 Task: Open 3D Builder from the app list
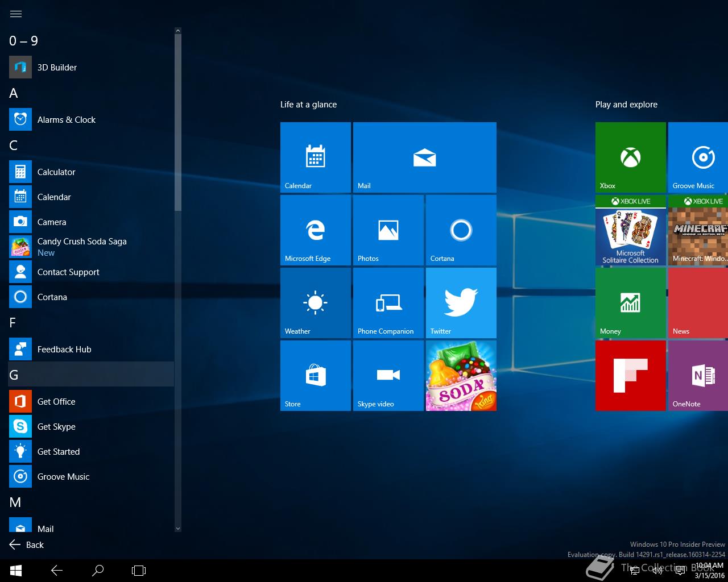click(91, 67)
